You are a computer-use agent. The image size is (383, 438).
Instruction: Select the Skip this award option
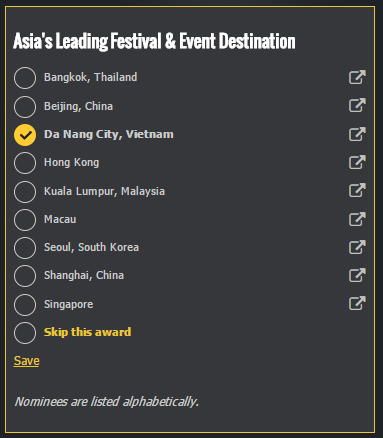tap(25, 333)
